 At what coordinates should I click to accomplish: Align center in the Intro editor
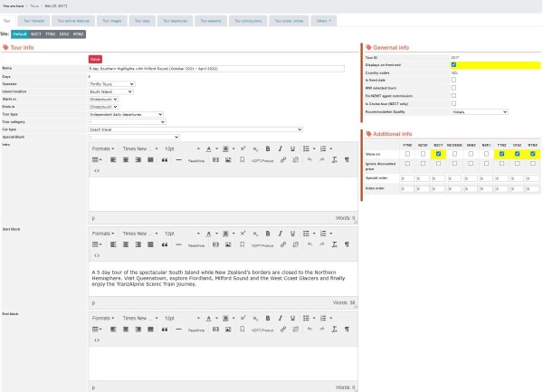pyautogui.click(x=126, y=160)
